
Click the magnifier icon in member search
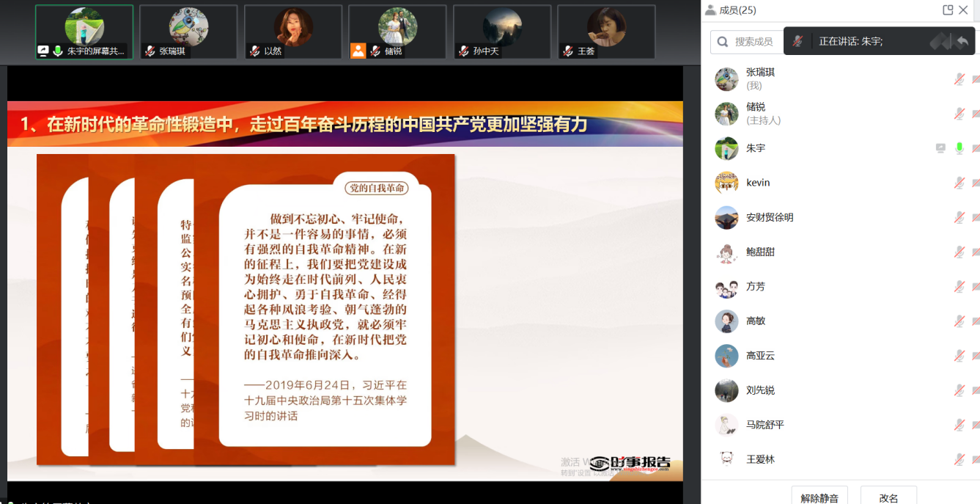tap(723, 42)
